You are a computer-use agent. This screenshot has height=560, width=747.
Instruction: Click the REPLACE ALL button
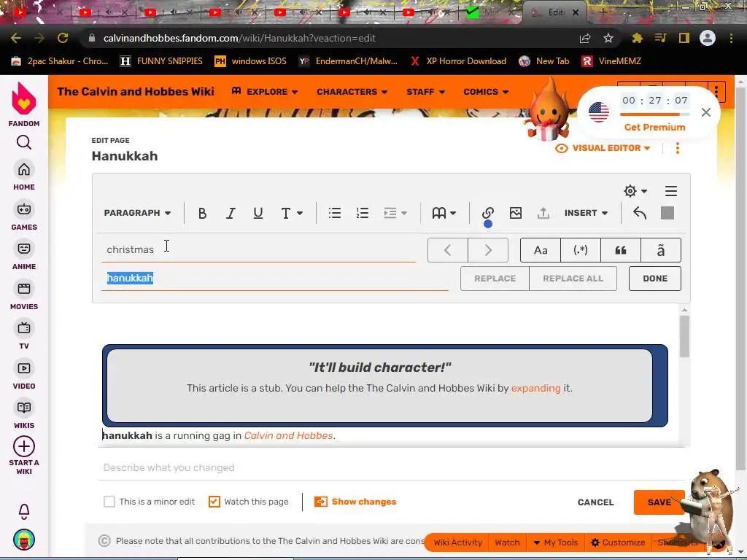point(573,279)
